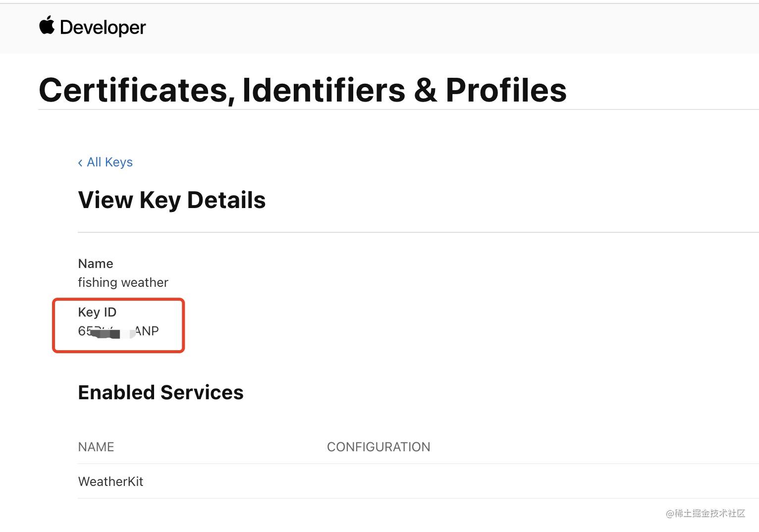Select the key name fishing weather
The height and width of the screenshot is (532, 759).
123,282
